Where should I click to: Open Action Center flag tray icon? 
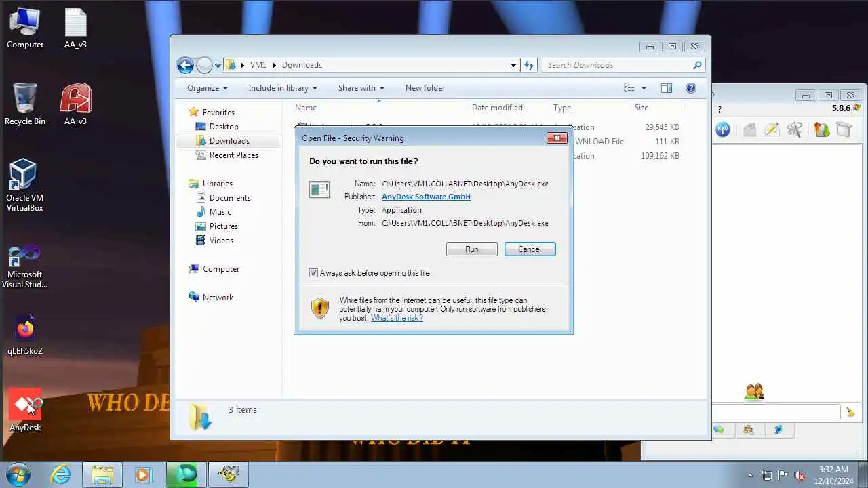(783, 475)
